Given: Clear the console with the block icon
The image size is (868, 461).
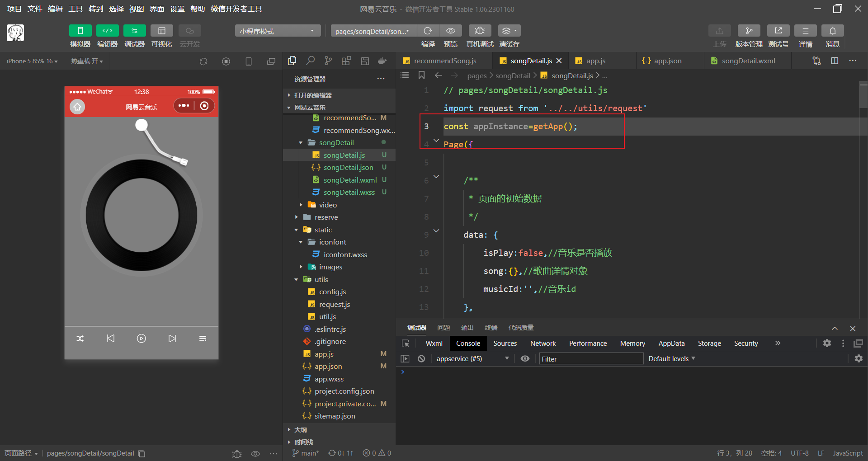Looking at the screenshot, I should 421,359.
